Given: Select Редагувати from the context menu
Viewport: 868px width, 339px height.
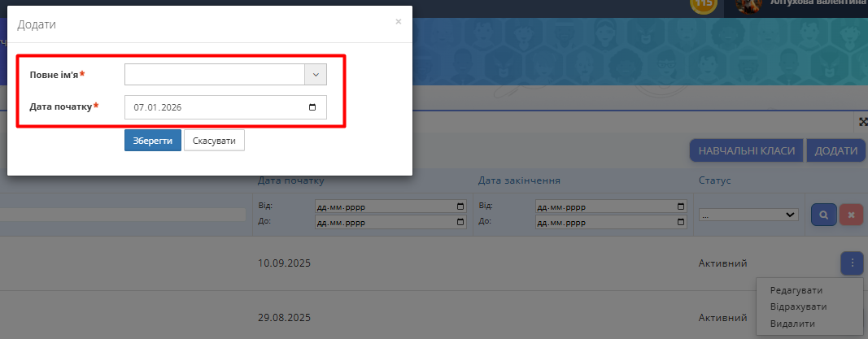Looking at the screenshot, I should [796, 290].
